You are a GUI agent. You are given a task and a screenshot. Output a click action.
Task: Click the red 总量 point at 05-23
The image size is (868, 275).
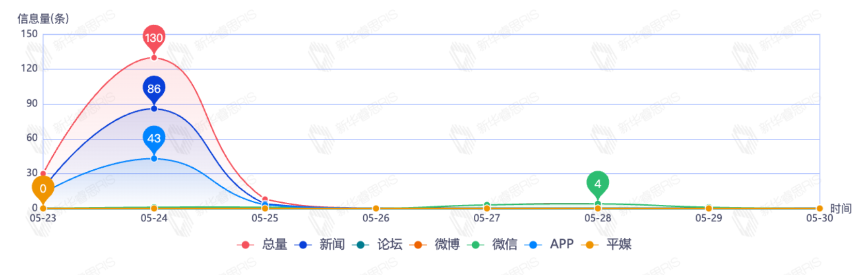coord(43,173)
